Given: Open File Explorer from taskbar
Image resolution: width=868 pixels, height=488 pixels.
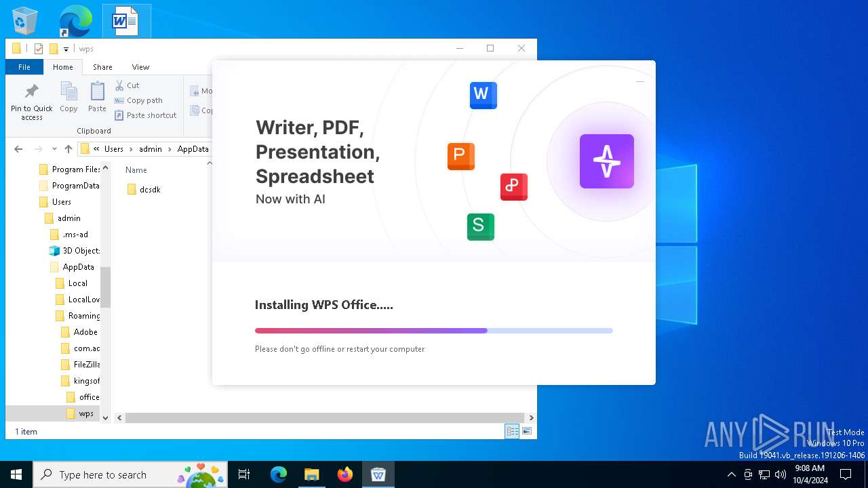Looking at the screenshot, I should pos(312,474).
